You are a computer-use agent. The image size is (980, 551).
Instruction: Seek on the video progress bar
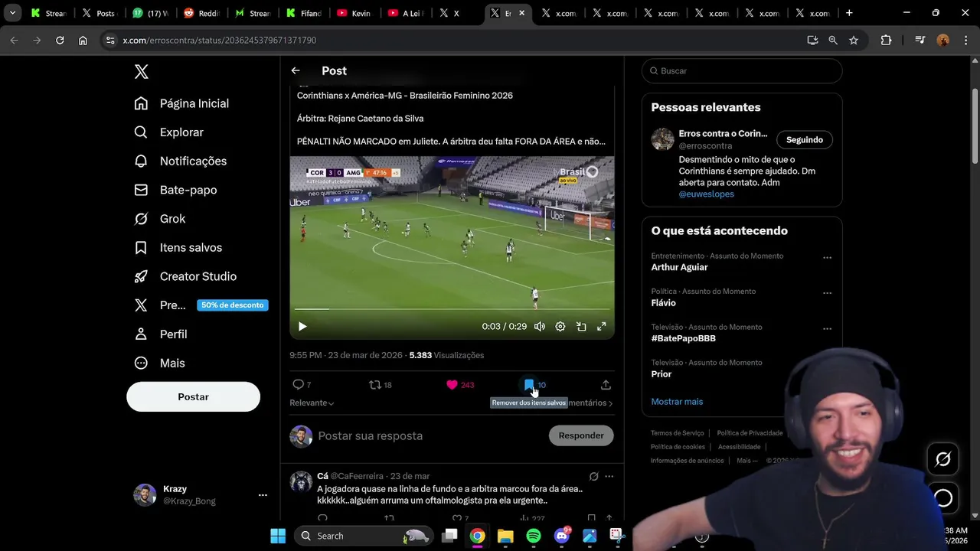(x=452, y=309)
